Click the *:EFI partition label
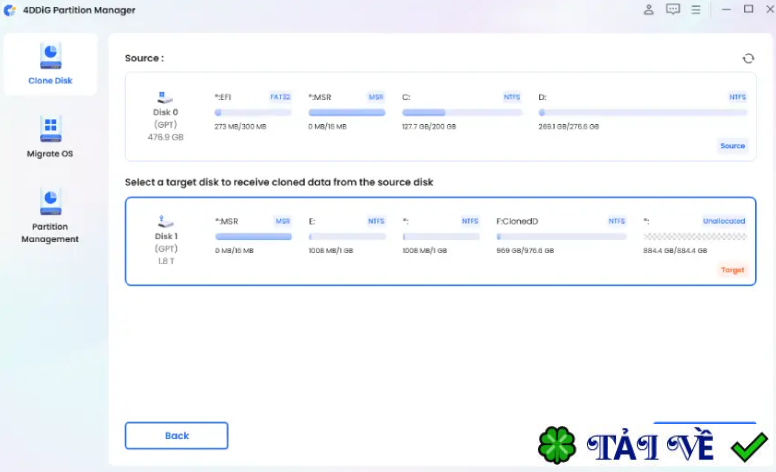 point(223,97)
